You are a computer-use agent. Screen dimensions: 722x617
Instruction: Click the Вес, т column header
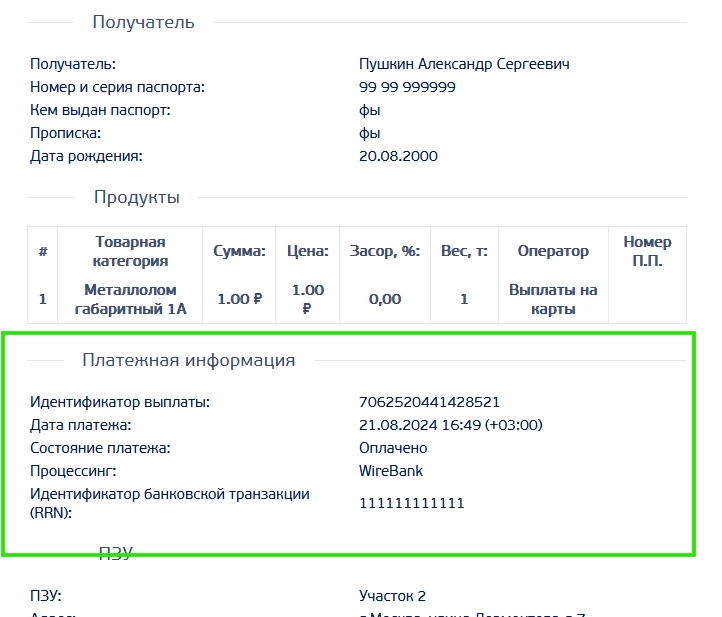pos(464,251)
